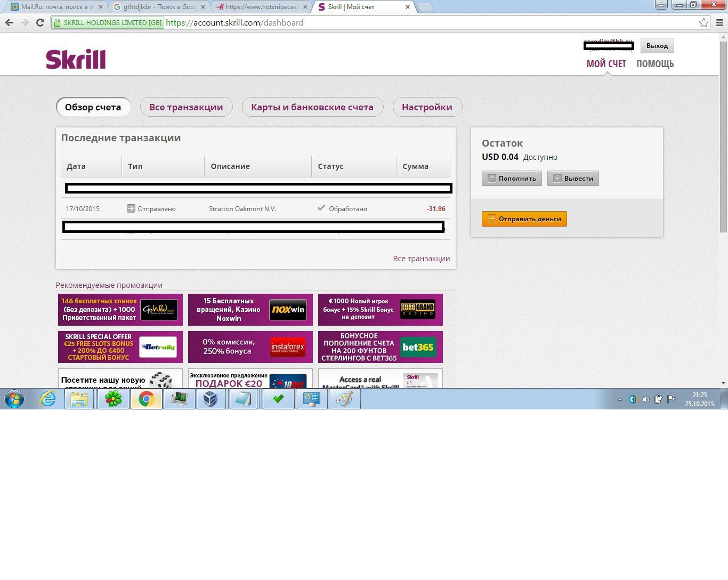This screenshot has height=580, width=728.
Task: Open the Windows Start menu
Action: pyautogui.click(x=14, y=399)
